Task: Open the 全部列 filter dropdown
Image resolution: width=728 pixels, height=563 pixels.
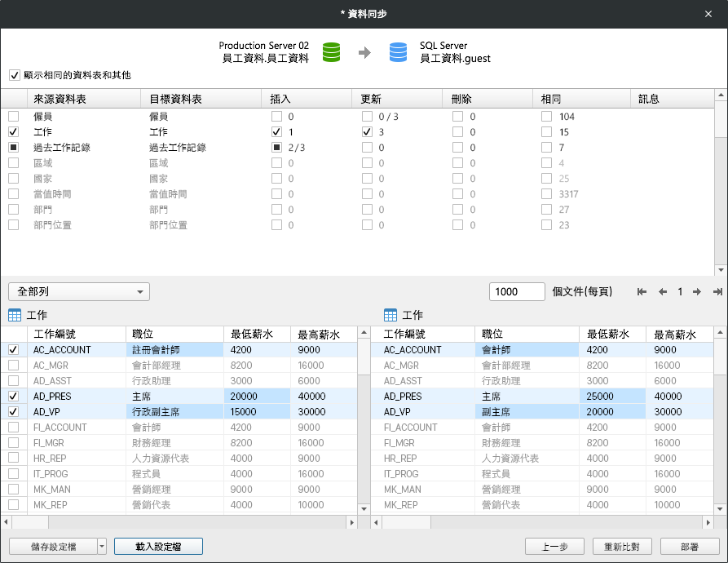Action: coord(79,292)
